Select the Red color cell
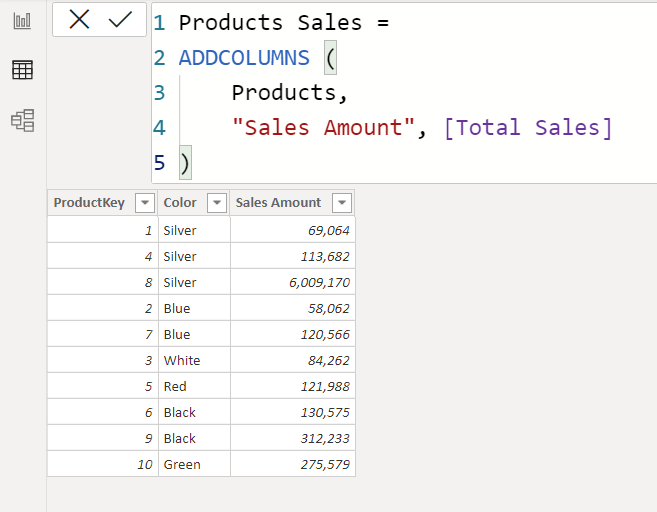Screen dimensions: 657x512 194,386
